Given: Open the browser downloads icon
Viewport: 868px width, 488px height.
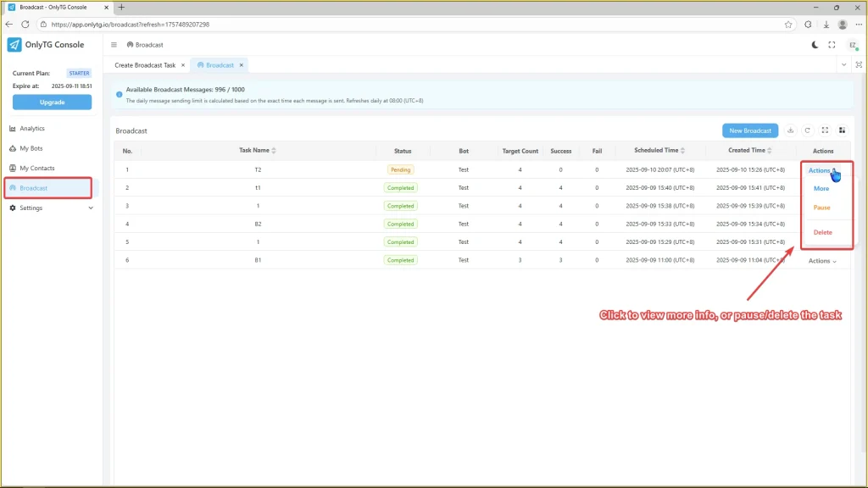Looking at the screenshot, I should (826, 25).
